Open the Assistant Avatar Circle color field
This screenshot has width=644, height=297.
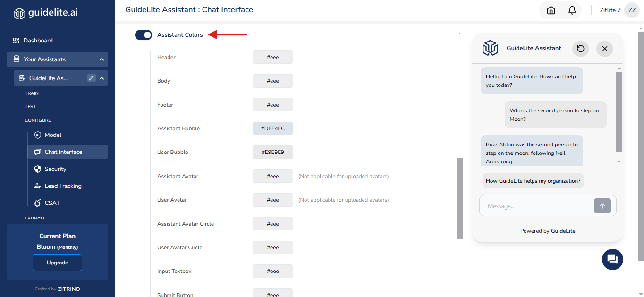pyautogui.click(x=273, y=224)
